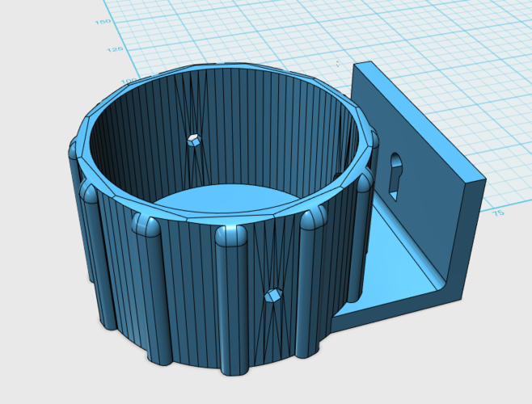The image size is (532, 404).
Task: Click the grid axis label "75"
Action: tap(498, 213)
